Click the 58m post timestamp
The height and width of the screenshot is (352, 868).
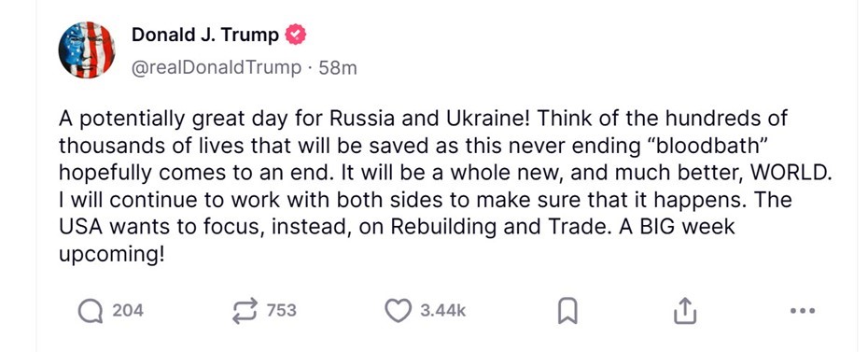338,68
